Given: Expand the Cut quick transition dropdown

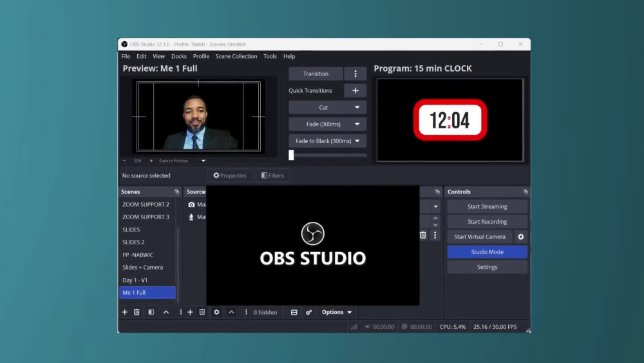Looking at the screenshot, I should (x=357, y=107).
